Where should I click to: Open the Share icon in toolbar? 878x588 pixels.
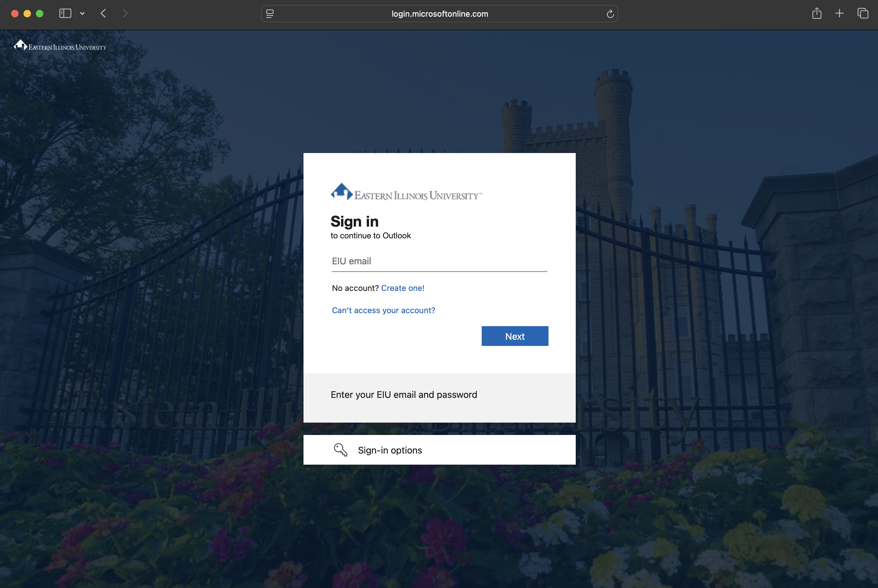coord(817,14)
